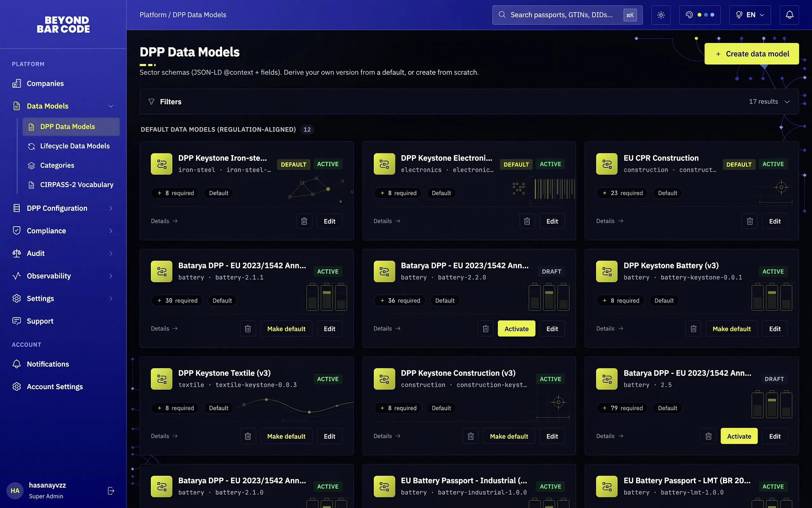Image resolution: width=812 pixels, height=508 pixels.
Task: Toggle light/dark theme sun icon
Action: click(661, 15)
